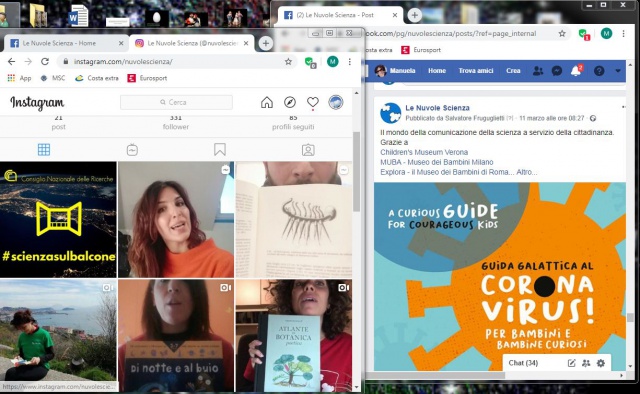
Task: Open MSC bookmark
Action: (53, 78)
